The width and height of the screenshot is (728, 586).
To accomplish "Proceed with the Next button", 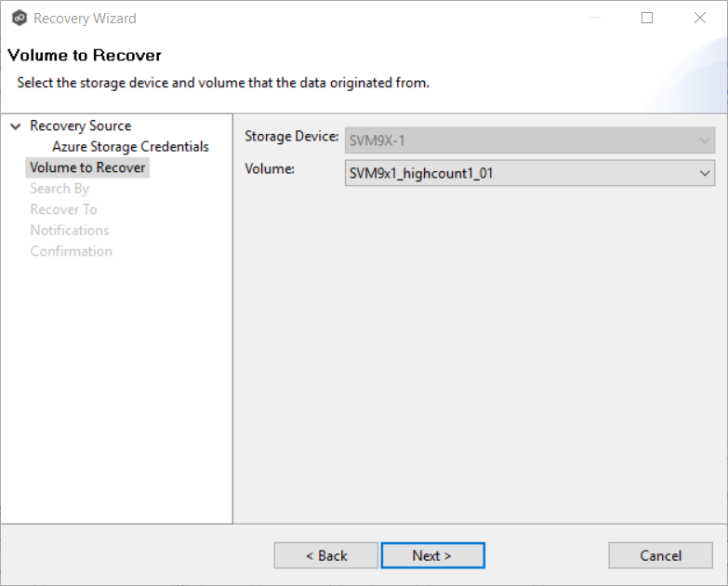I will point(432,555).
